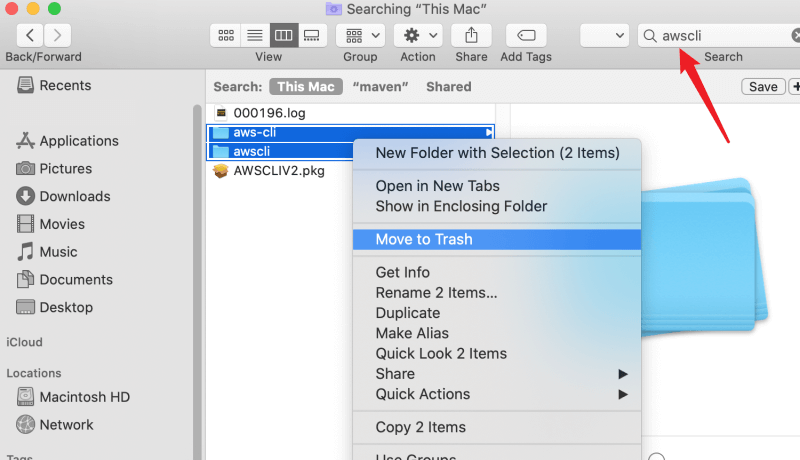Click the Share toolbar icon
Viewport: 800px width, 460px height.
(x=471, y=35)
